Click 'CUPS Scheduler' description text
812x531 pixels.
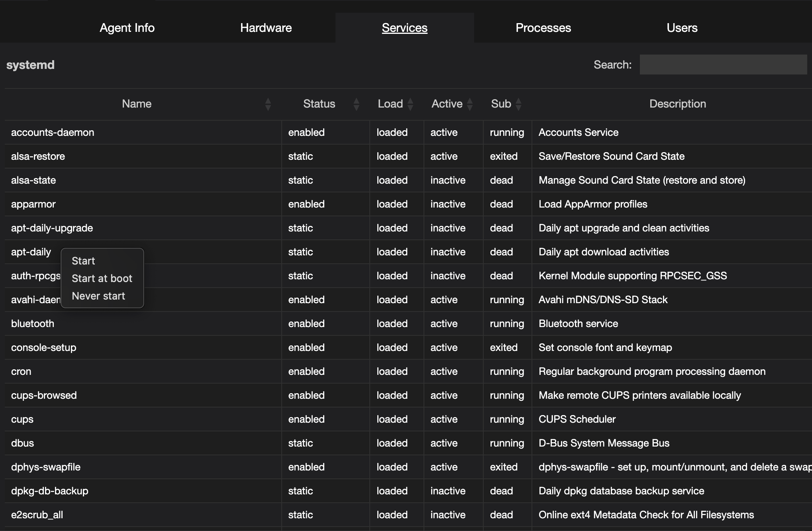(x=577, y=419)
